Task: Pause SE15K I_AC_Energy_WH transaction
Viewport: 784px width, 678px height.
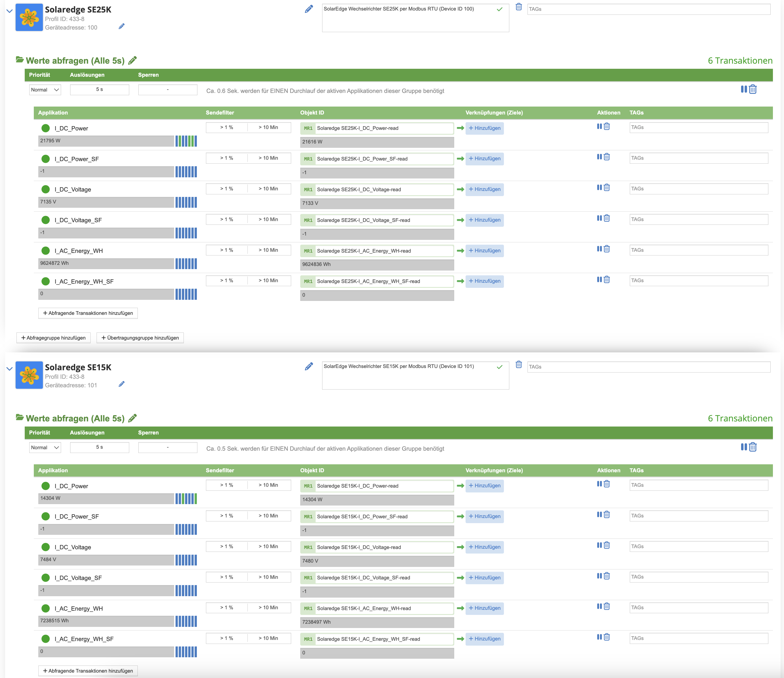Action: [599, 606]
